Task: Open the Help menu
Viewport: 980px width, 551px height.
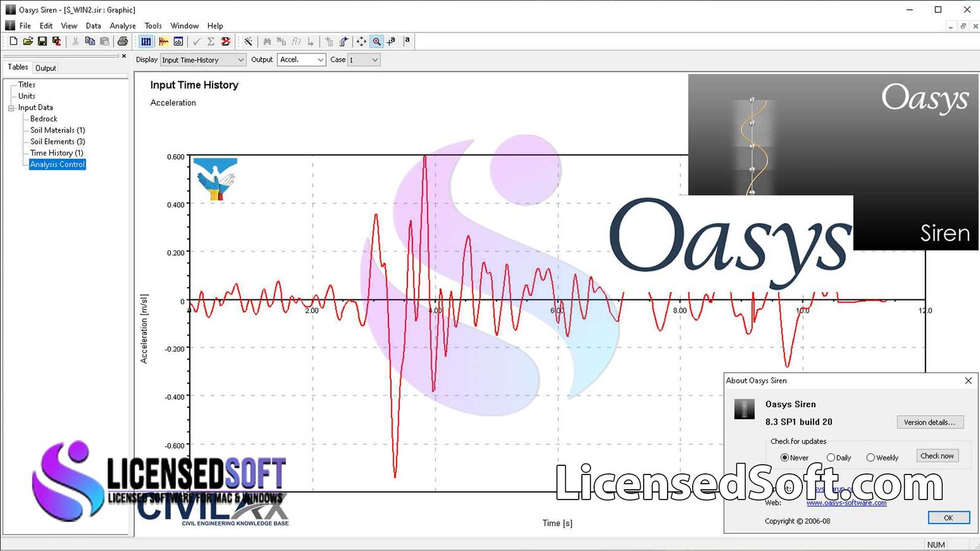Action: (215, 26)
